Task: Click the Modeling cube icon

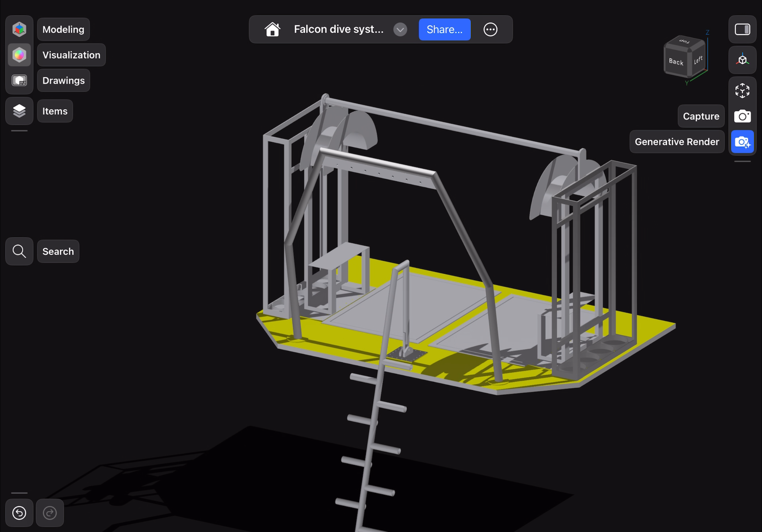Action: coord(19,29)
